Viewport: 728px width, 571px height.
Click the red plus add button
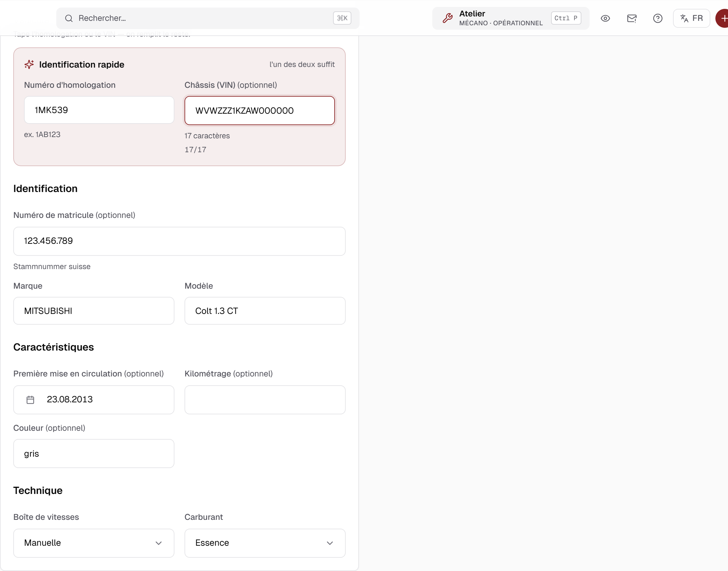(x=722, y=18)
